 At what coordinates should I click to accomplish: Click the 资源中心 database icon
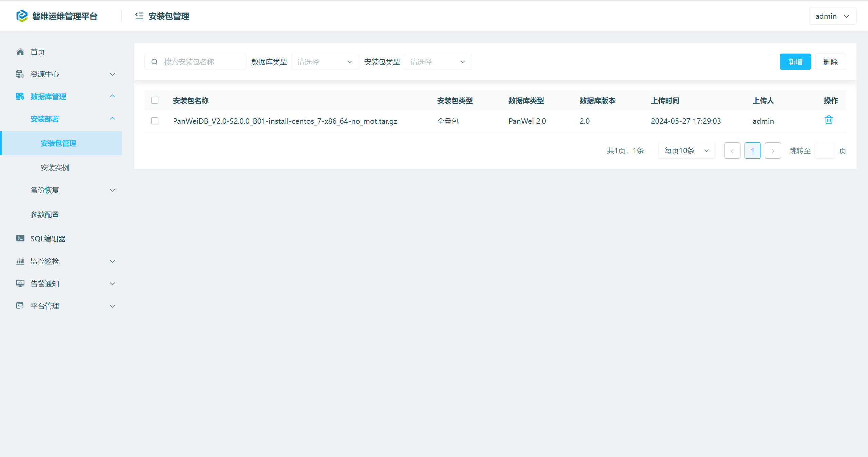click(20, 74)
